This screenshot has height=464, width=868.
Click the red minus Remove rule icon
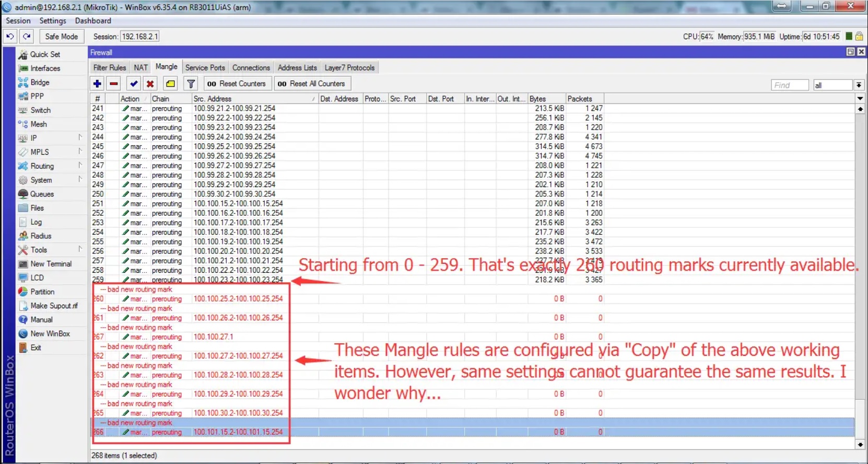click(x=114, y=84)
